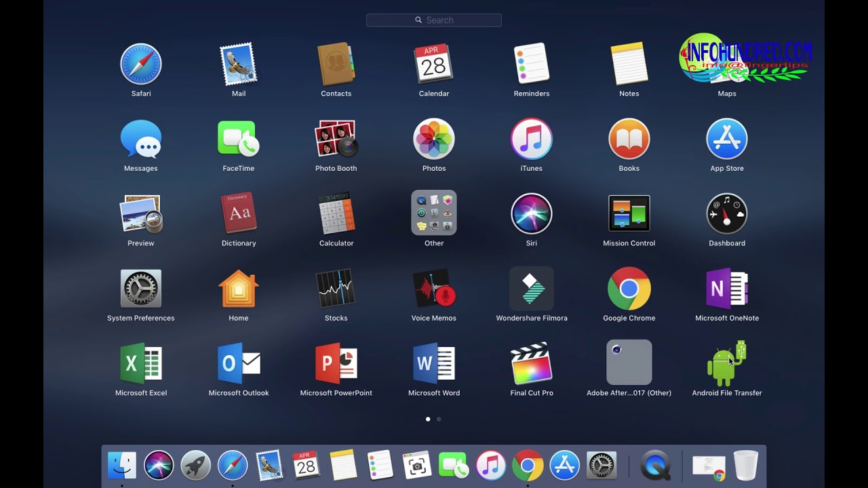Screen dimensions: 868x488
Task: Open Finder from the Dock
Action: point(122,466)
